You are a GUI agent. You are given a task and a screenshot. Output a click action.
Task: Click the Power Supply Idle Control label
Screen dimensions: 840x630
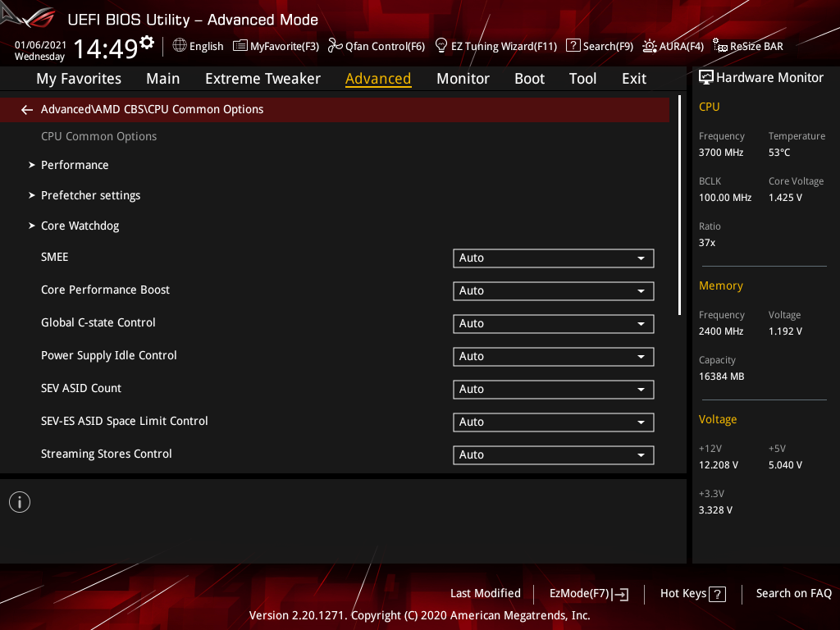(109, 356)
